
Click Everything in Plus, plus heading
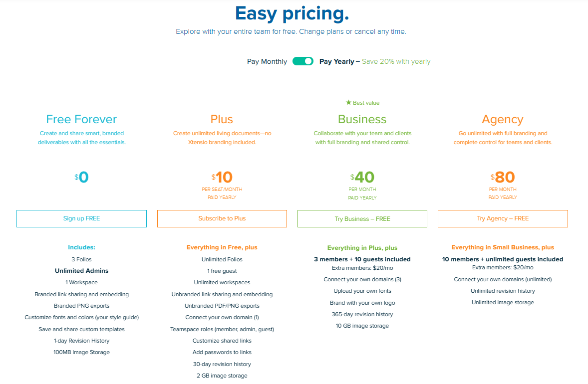click(x=362, y=247)
